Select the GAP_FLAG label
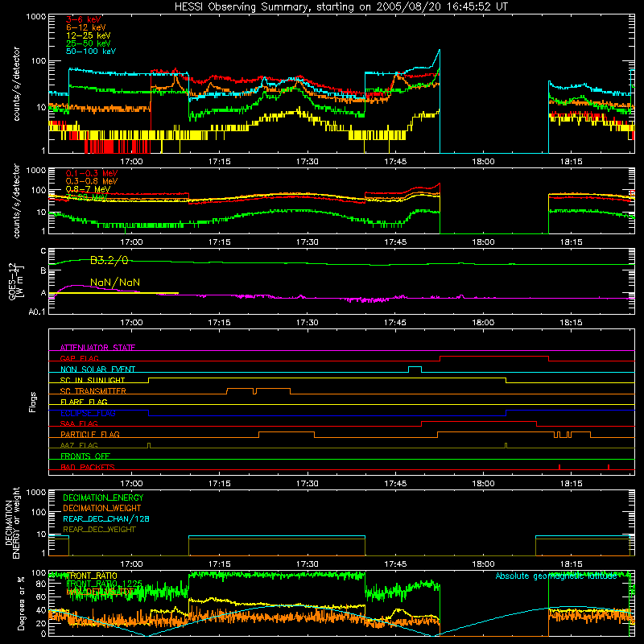This screenshot has height=644, width=644. 80,358
